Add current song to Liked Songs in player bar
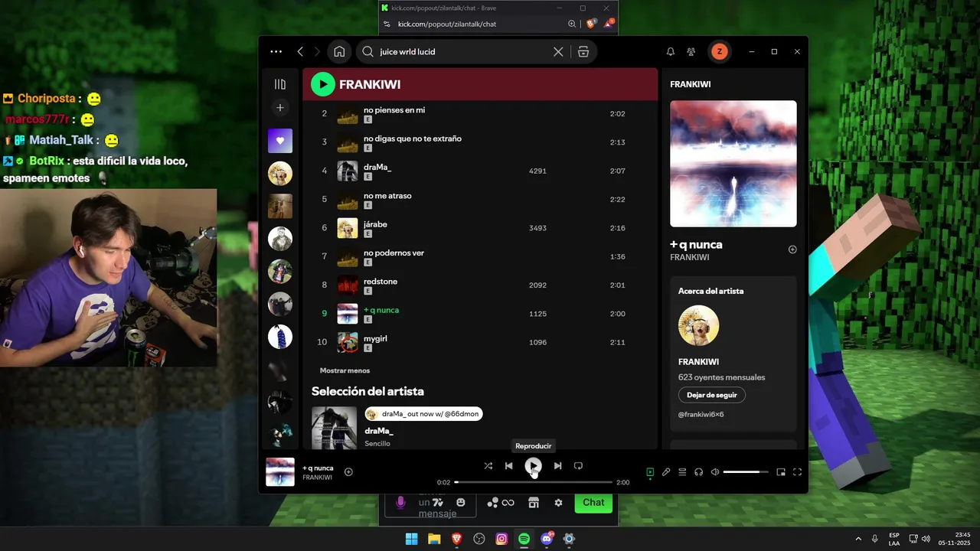Viewport: 980px width, 551px height. 348,472
